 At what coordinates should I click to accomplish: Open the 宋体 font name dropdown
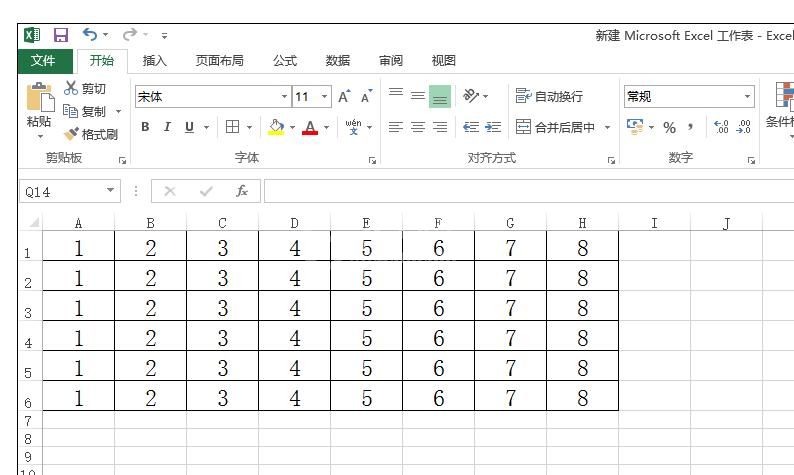point(285,97)
